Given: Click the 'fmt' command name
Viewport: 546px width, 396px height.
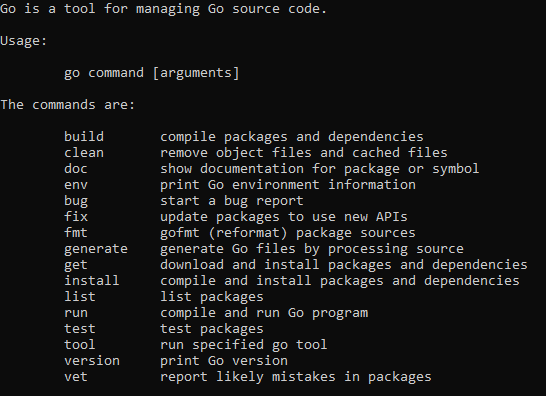Looking at the screenshot, I should click(76, 233).
